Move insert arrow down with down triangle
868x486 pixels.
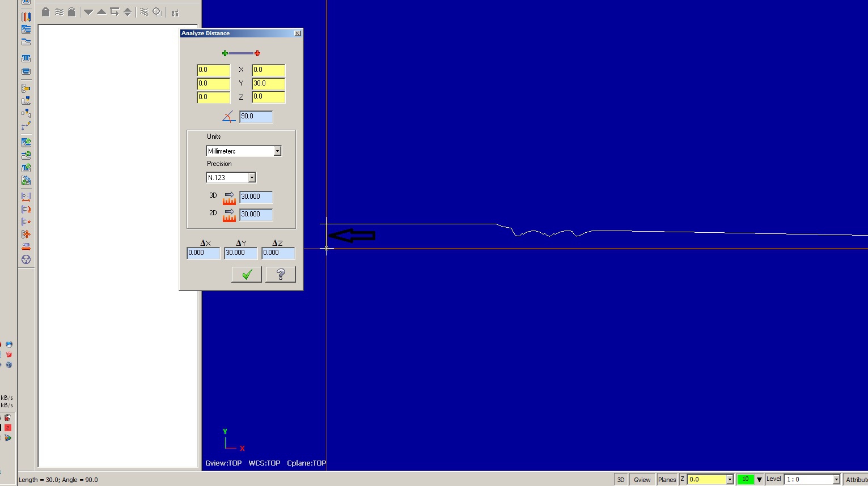tap(88, 12)
